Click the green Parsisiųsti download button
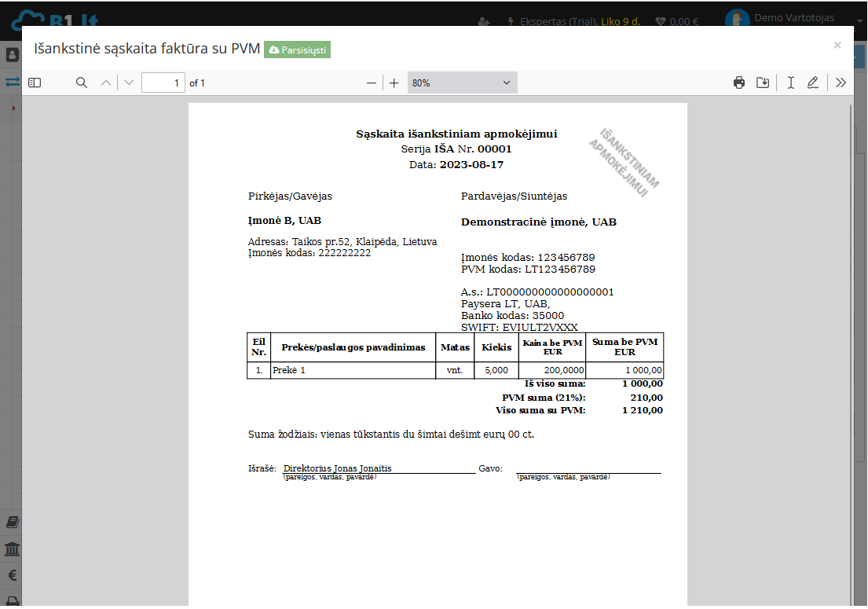This screenshot has height=609, width=868. click(x=297, y=50)
